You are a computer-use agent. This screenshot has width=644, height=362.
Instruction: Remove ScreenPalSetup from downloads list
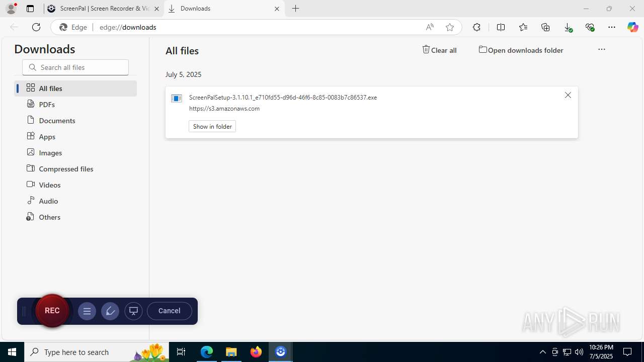(568, 95)
